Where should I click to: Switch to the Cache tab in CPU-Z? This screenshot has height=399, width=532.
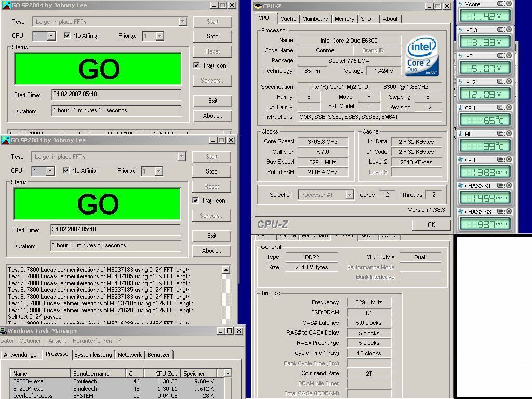[x=288, y=19]
